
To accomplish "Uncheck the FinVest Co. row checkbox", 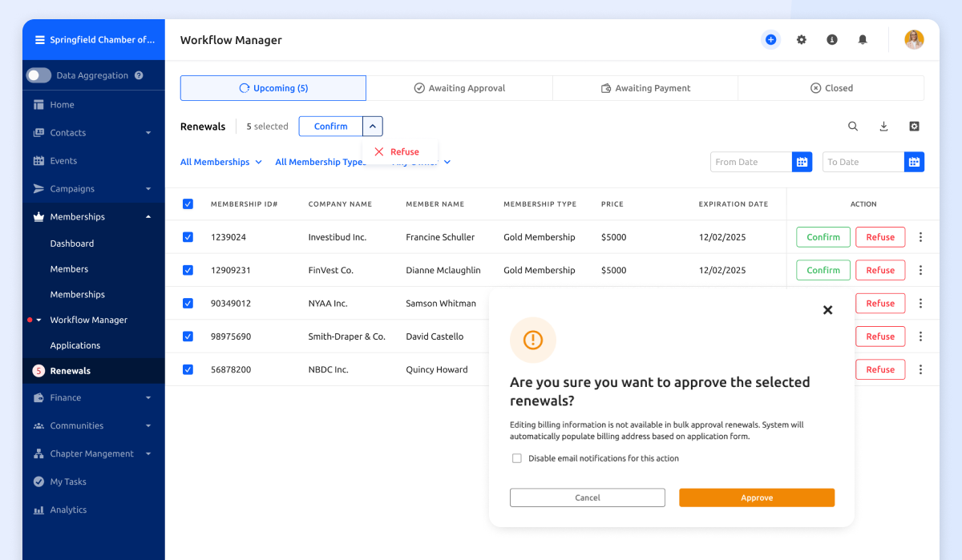I will [188, 270].
